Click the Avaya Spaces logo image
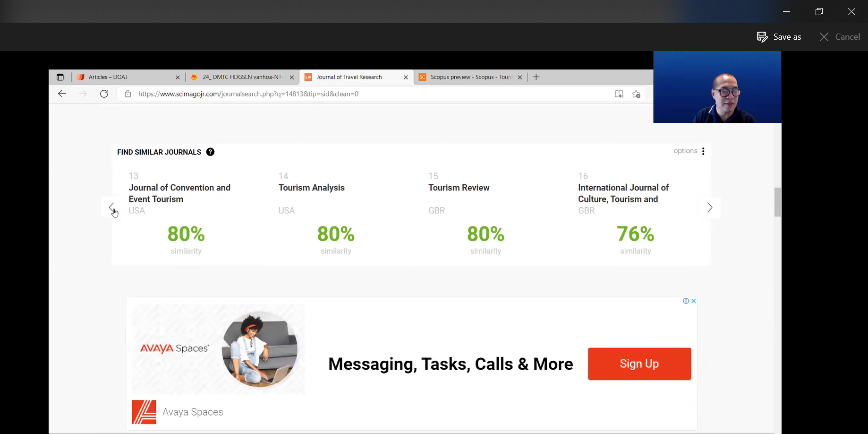Viewport: 868px width, 434px height. tap(144, 412)
